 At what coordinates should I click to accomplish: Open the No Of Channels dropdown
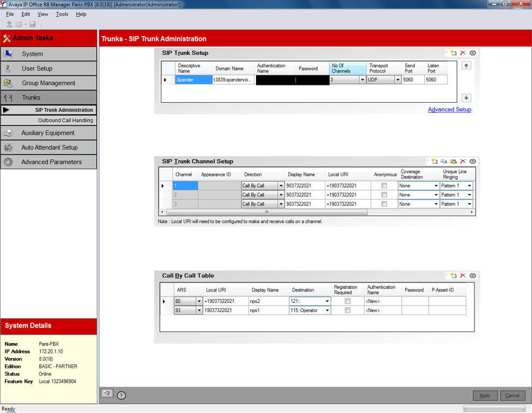point(363,80)
